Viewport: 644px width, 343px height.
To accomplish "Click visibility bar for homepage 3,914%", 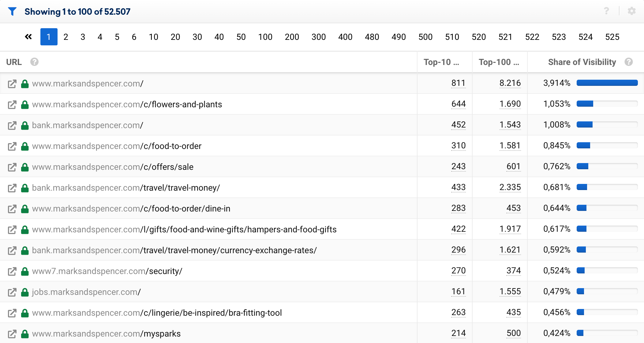I will 607,83.
